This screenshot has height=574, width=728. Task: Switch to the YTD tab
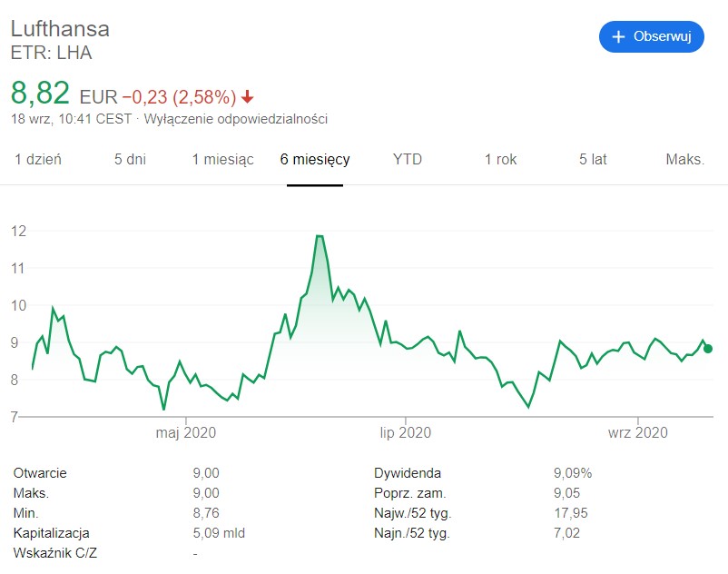pos(408,159)
